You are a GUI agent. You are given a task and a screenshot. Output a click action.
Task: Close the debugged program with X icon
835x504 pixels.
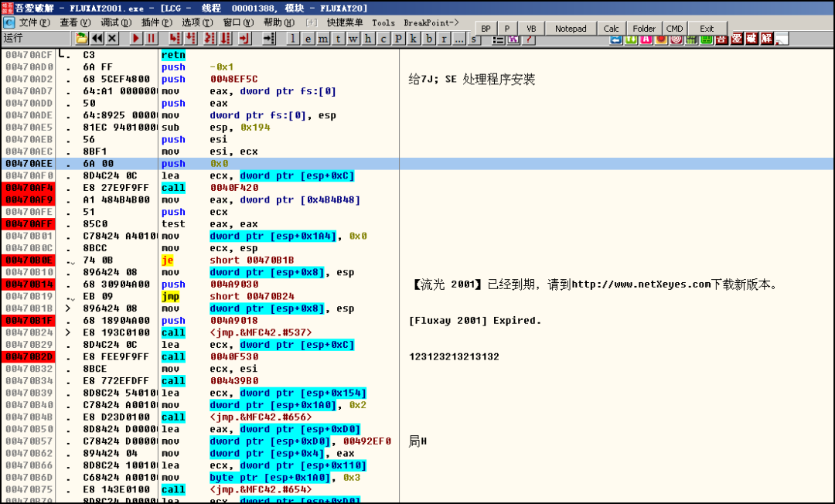[x=112, y=39]
